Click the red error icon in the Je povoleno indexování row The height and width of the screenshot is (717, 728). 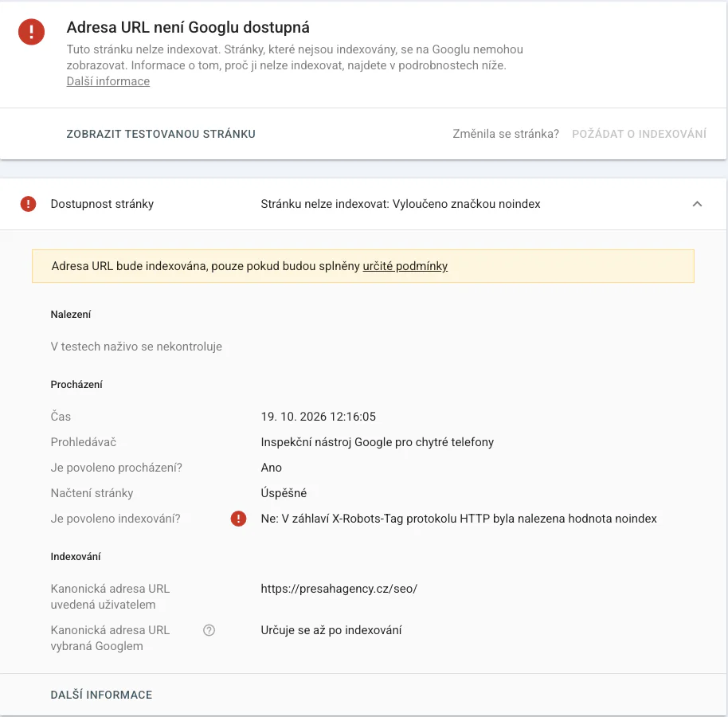tap(239, 519)
